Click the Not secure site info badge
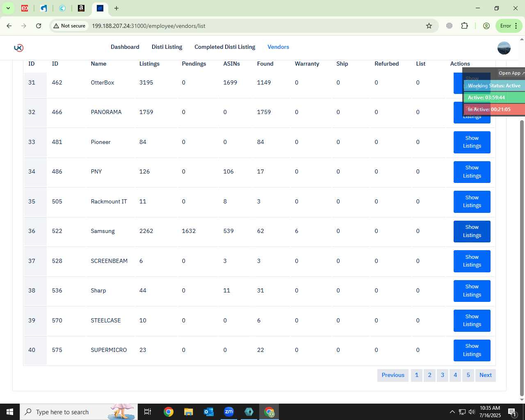The image size is (525, 420). [69, 26]
